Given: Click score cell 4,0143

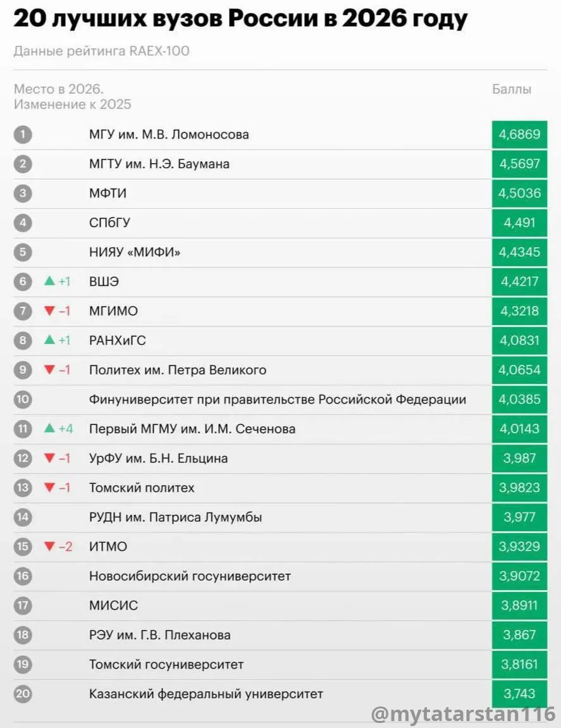Looking at the screenshot, I should click(x=520, y=429).
